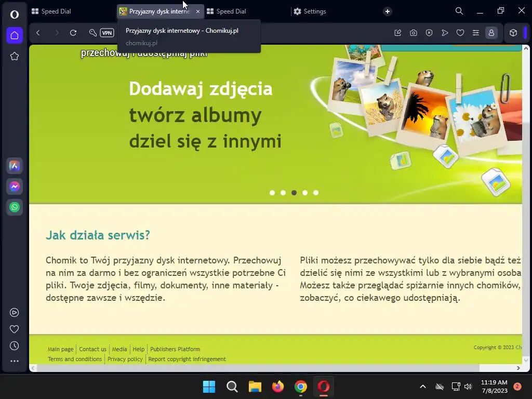Click the ad blocker shield icon
The height and width of the screenshot is (399, 532).
[x=429, y=33]
